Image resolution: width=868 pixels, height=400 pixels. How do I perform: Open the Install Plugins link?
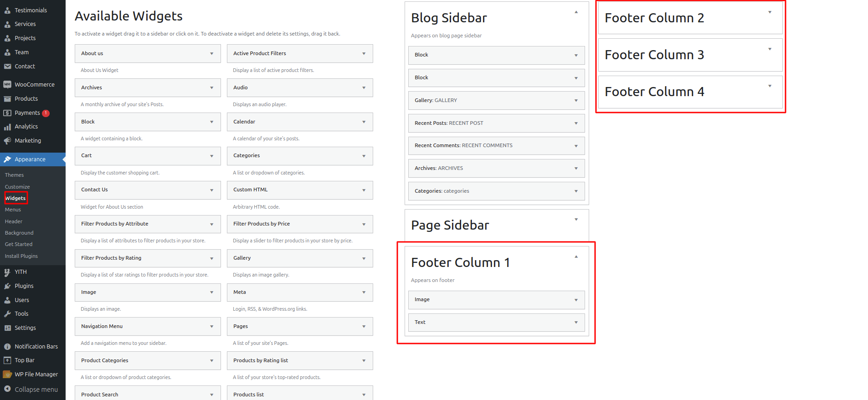(x=21, y=256)
